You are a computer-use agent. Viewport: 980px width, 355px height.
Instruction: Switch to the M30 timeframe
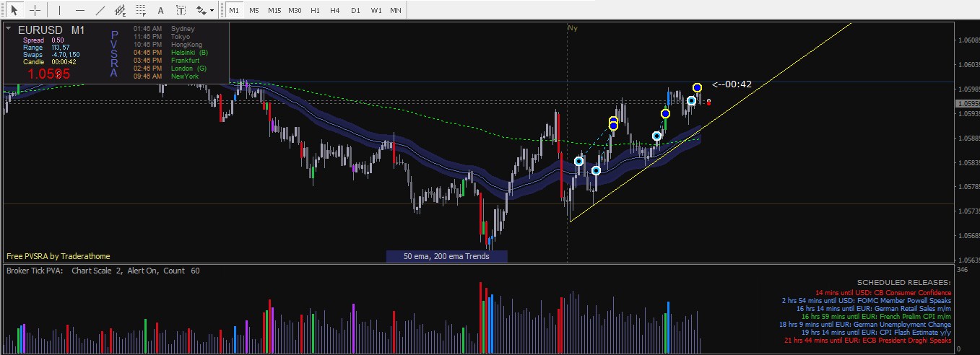pyautogui.click(x=295, y=11)
